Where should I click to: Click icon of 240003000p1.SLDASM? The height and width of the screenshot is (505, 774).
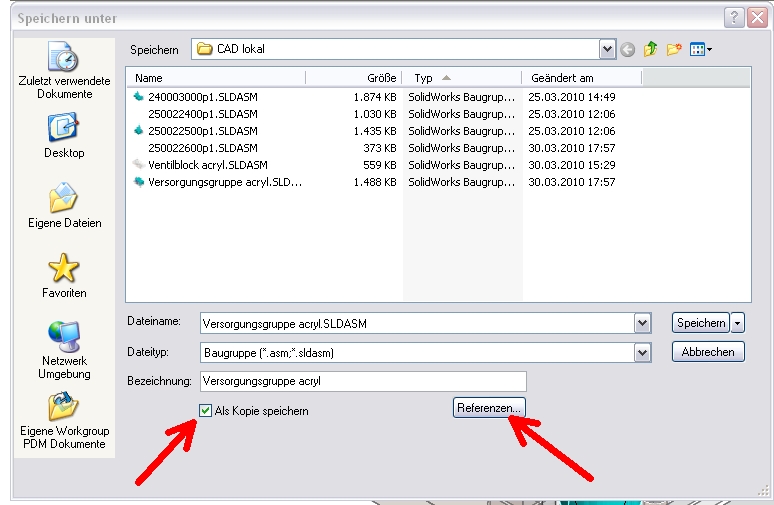pos(139,97)
